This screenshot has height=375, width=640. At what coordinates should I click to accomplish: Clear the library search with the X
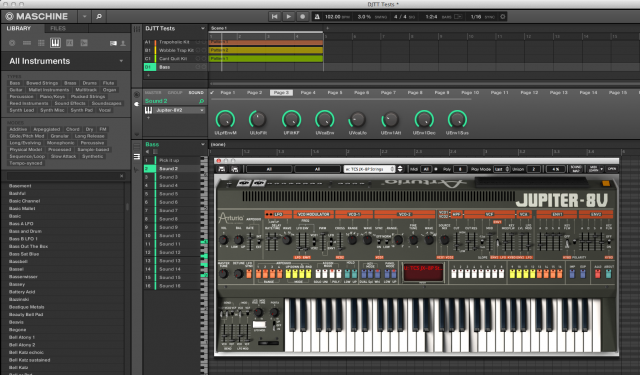point(121,176)
